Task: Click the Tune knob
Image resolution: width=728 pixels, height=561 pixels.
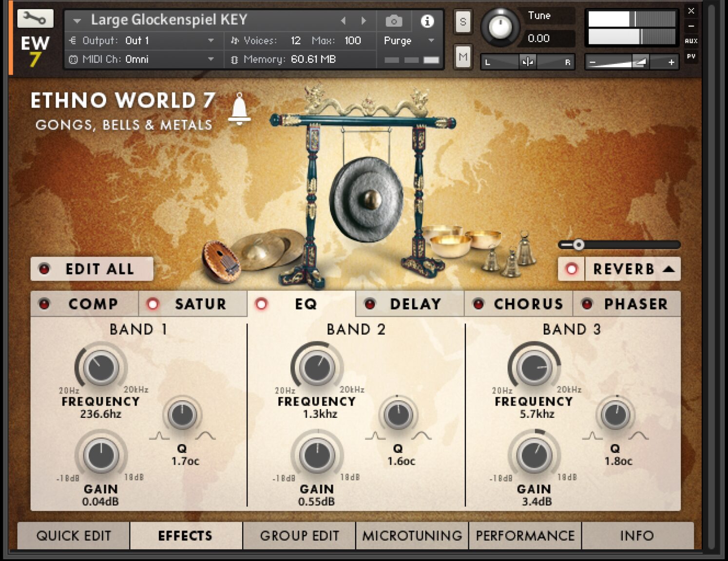Action: click(x=500, y=27)
